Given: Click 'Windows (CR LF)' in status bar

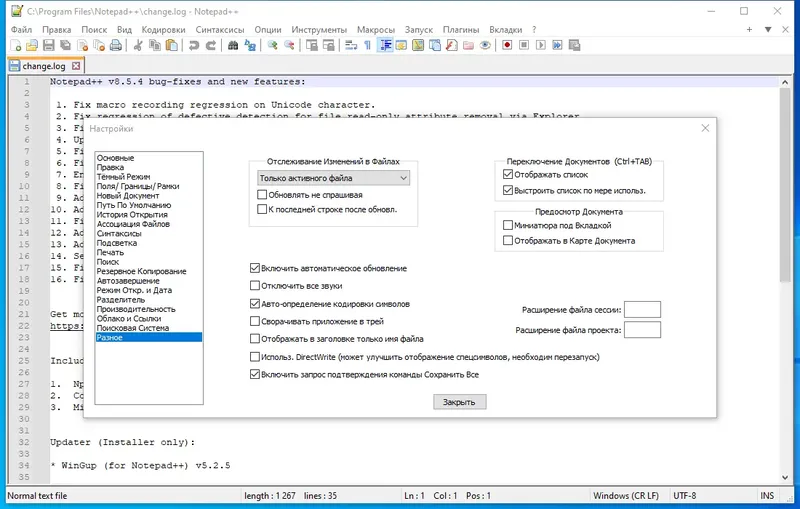Looking at the screenshot, I should [x=626, y=496].
